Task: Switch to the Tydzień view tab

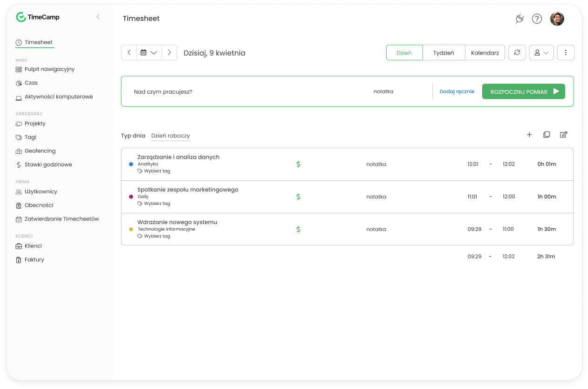Action: tap(444, 53)
